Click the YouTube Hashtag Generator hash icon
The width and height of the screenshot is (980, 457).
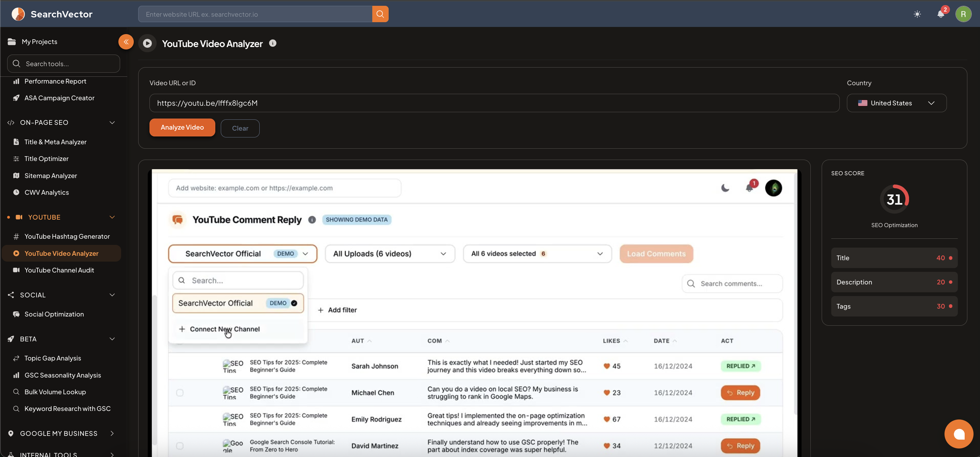(16, 236)
